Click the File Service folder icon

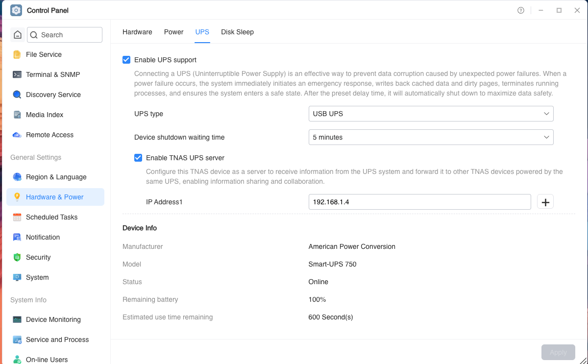pyautogui.click(x=17, y=54)
